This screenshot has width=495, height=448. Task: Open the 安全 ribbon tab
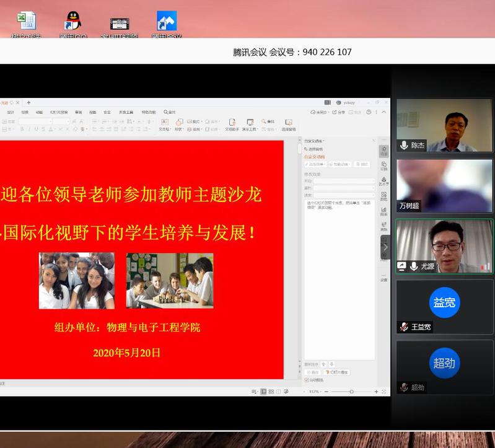click(x=107, y=112)
